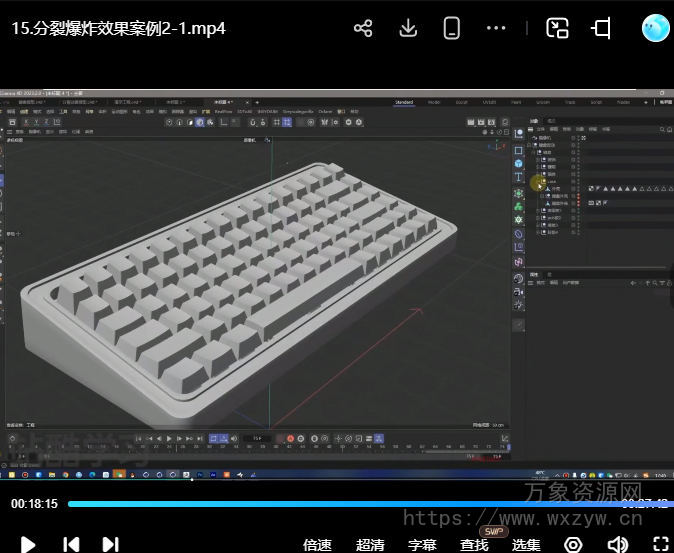The width and height of the screenshot is (674, 553).
Task: Skip to the next video
Action: tap(110, 544)
